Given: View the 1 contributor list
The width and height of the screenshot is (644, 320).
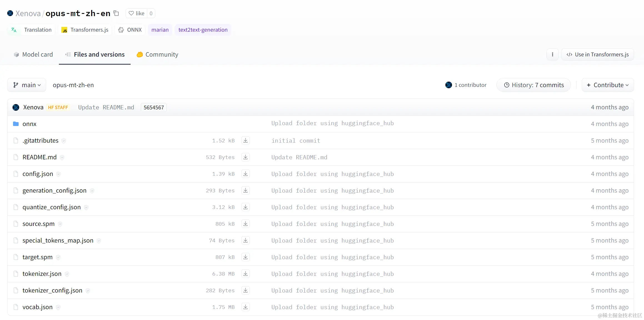Looking at the screenshot, I should coord(466,85).
